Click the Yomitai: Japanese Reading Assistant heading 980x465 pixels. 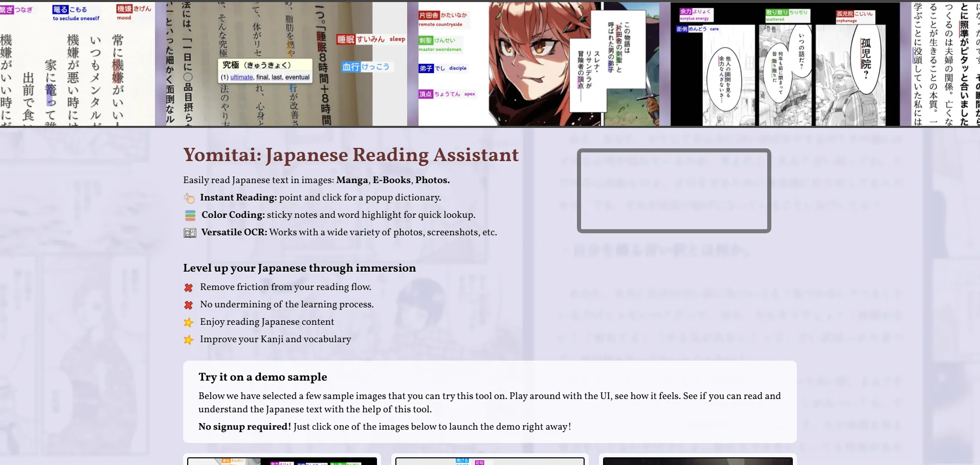point(351,154)
